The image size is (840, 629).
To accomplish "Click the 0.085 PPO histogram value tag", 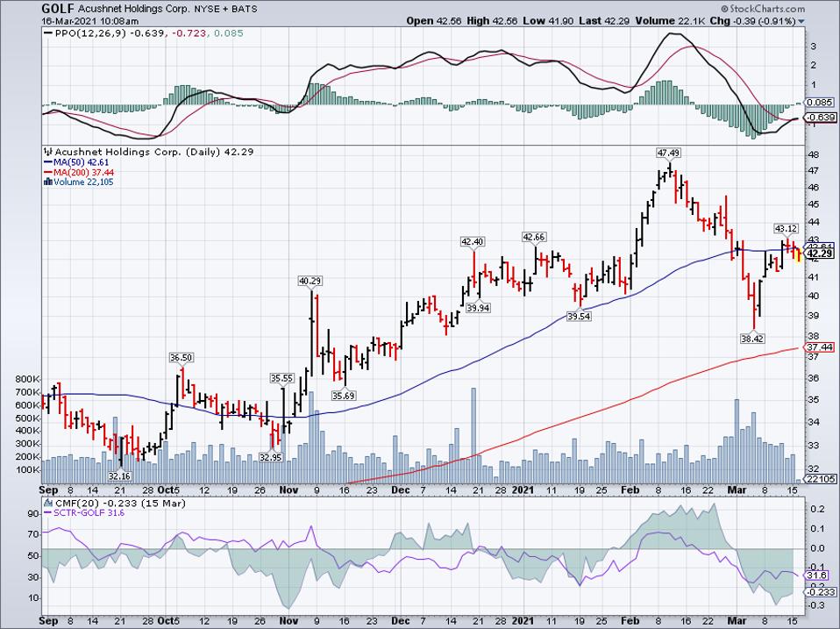I will [x=820, y=103].
